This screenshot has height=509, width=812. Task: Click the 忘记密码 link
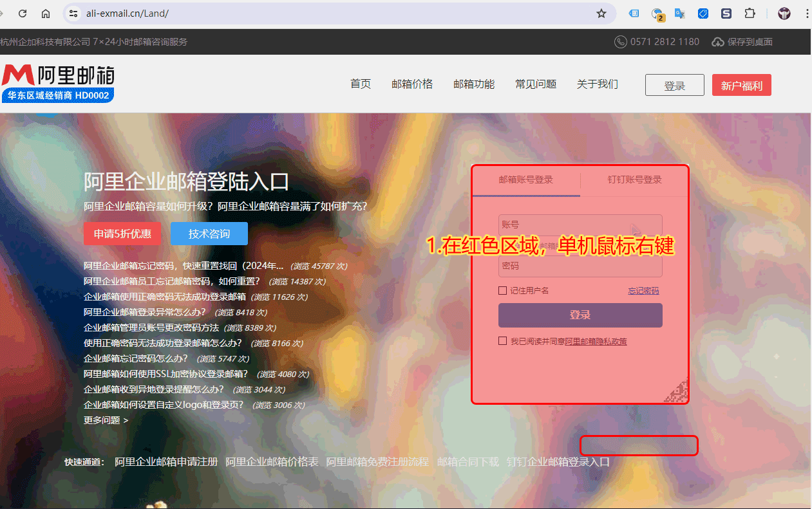(x=643, y=291)
